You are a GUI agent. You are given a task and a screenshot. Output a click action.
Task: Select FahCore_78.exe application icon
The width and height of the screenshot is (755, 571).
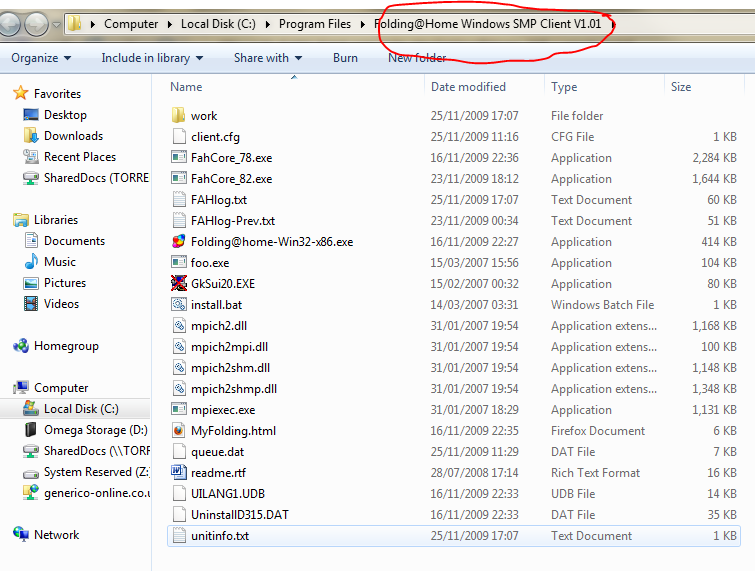(179, 157)
